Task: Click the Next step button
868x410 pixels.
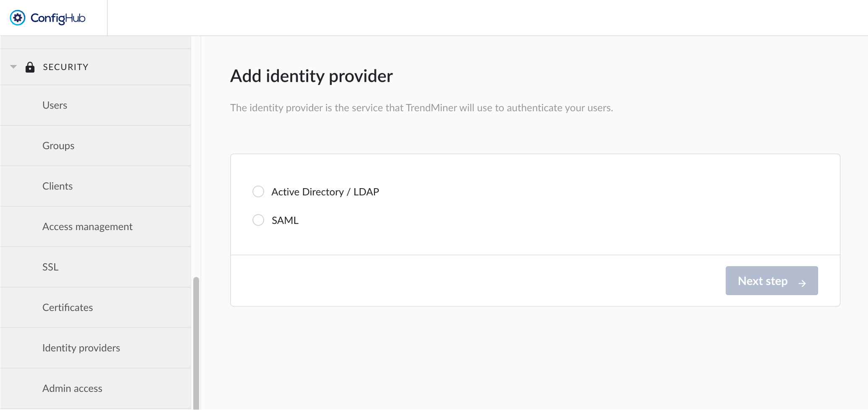Action: coord(772,280)
